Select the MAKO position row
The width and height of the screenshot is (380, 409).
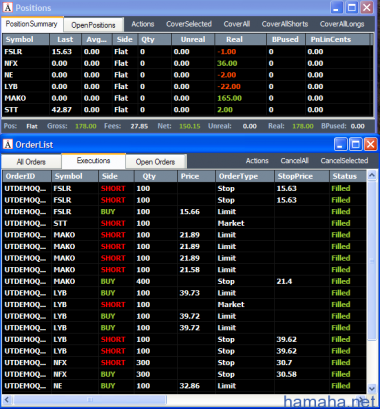tap(188, 98)
